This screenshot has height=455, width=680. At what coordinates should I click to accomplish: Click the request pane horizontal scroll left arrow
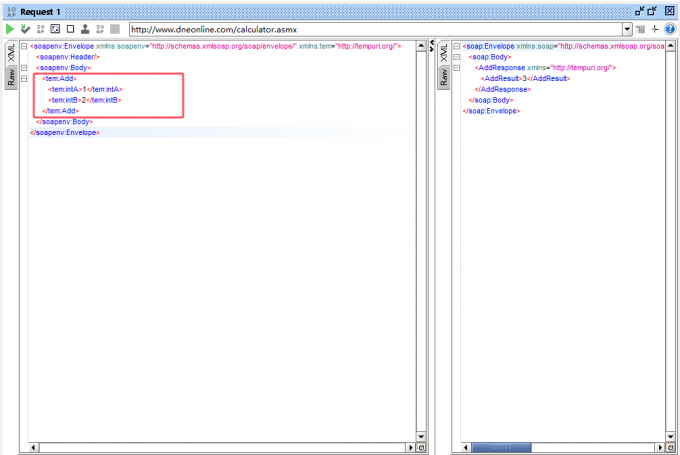coord(33,447)
